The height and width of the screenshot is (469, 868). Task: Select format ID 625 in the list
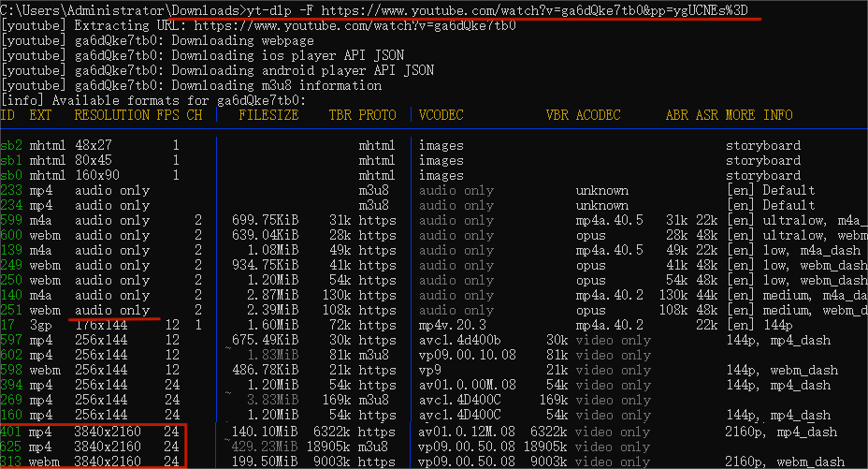pos(11,447)
